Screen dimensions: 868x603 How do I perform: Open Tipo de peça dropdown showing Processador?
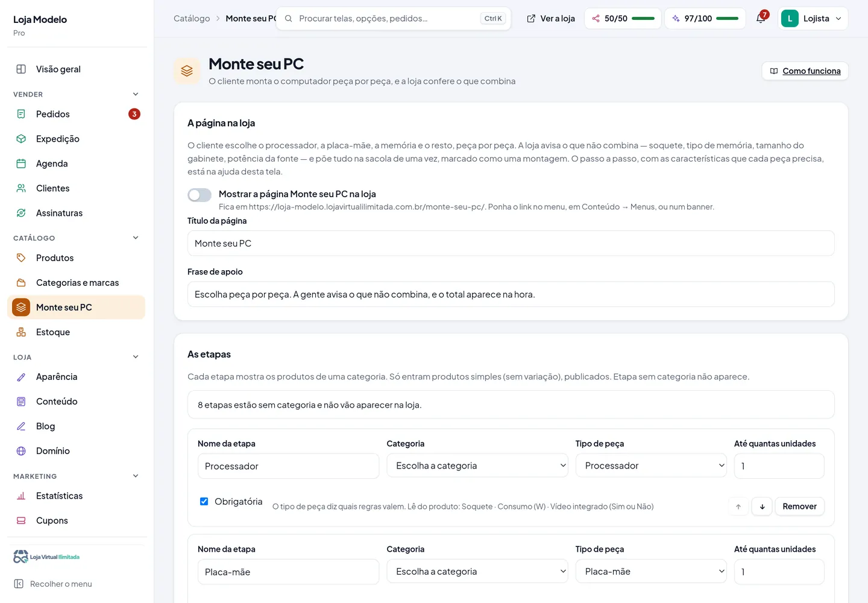pyautogui.click(x=651, y=466)
